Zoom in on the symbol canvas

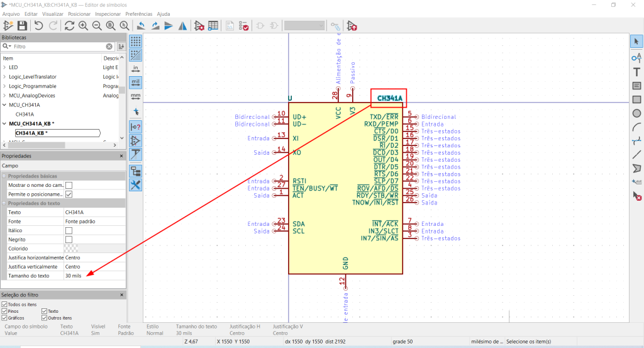(x=84, y=26)
